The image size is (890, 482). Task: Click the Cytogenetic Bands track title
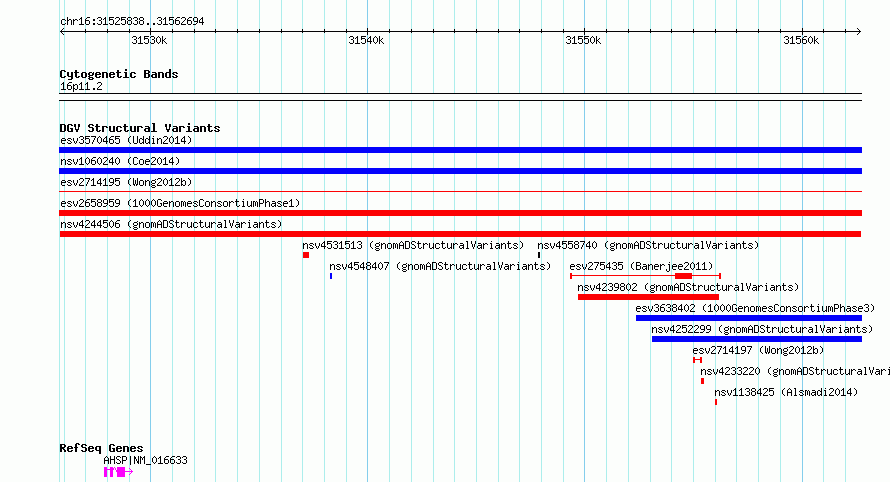pyautogui.click(x=119, y=74)
